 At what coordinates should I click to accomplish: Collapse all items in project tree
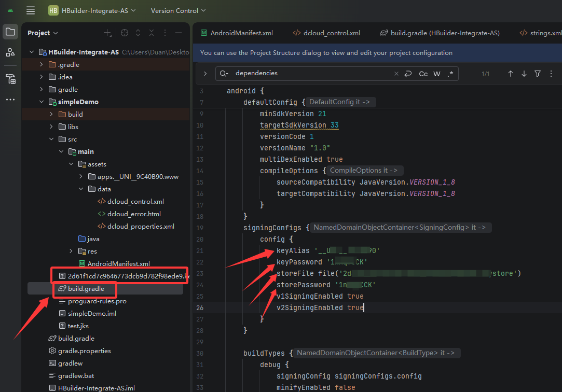pyautogui.click(x=152, y=33)
